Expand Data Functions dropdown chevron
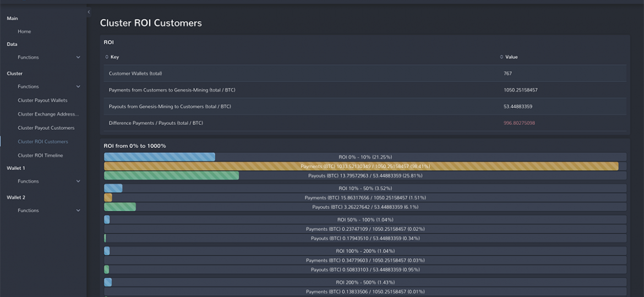644x297 pixels. tap(78, 57)
